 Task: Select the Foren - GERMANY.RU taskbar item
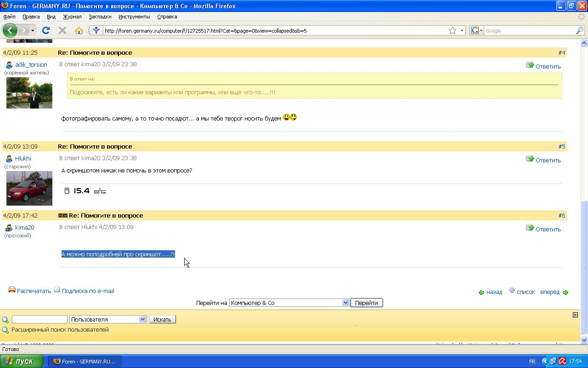tap(85, 362)
